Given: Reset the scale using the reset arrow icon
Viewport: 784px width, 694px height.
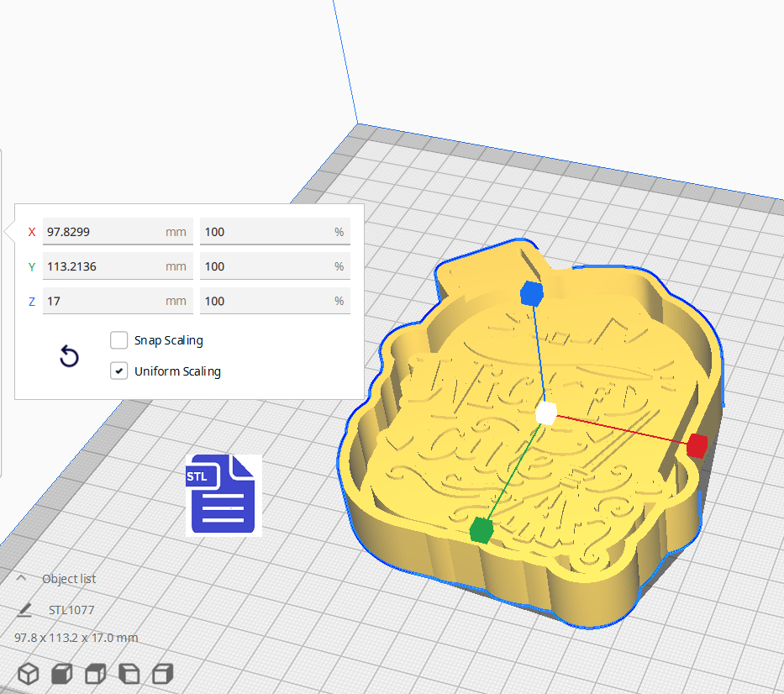Looking at the screenshot, I should coord(68,356).
